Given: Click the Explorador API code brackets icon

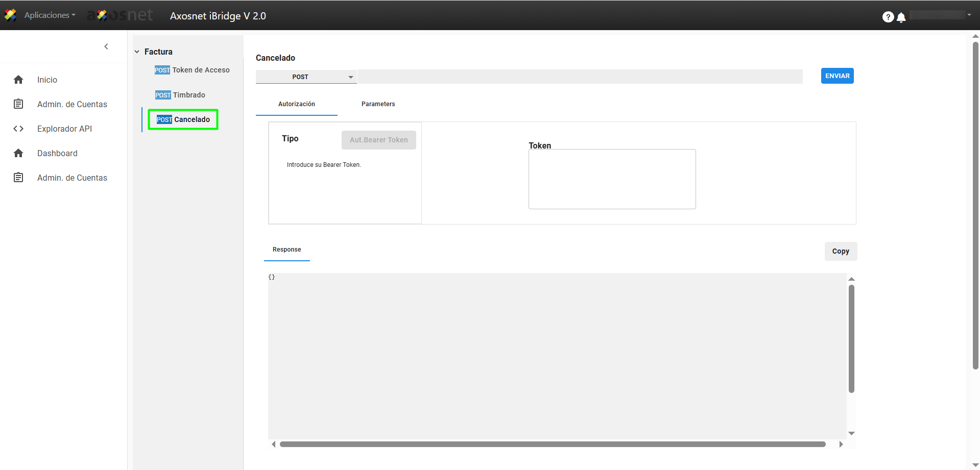Looking at the screenshot, I should [x=18, y=129].
